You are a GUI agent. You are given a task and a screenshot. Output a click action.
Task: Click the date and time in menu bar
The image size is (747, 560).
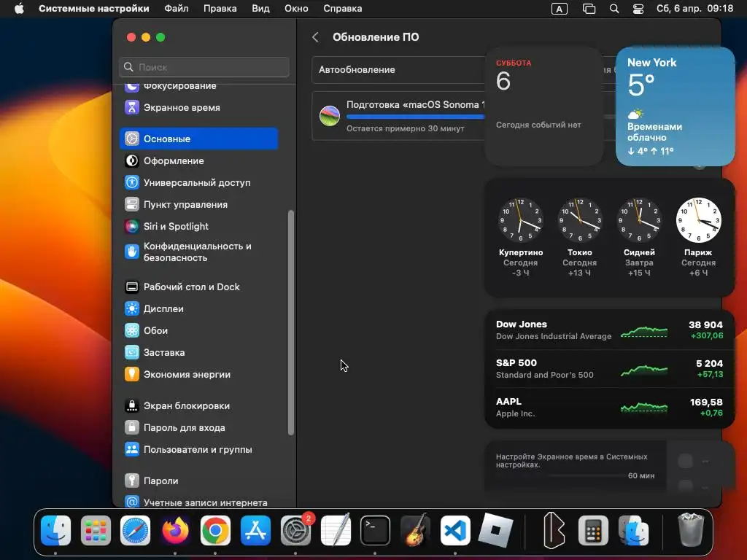coord(694,9)
